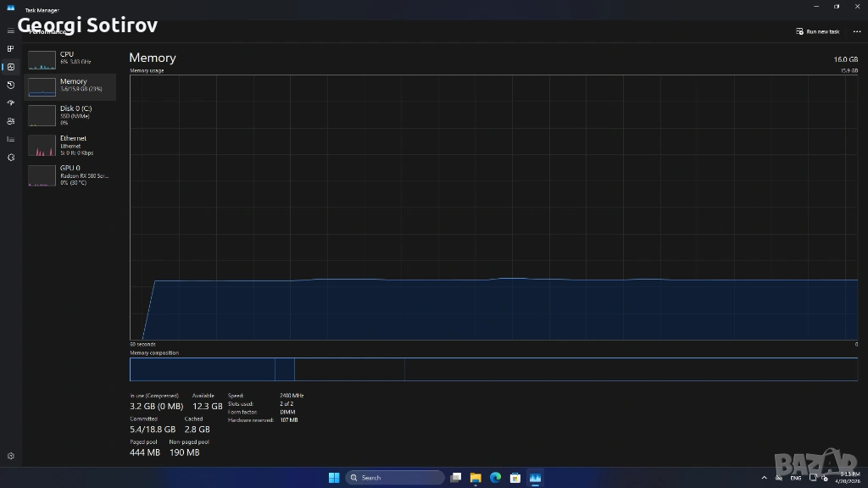The image size is (868, 488).
Task: Select CPU in the performance list
Action: (x=70, y=58)
